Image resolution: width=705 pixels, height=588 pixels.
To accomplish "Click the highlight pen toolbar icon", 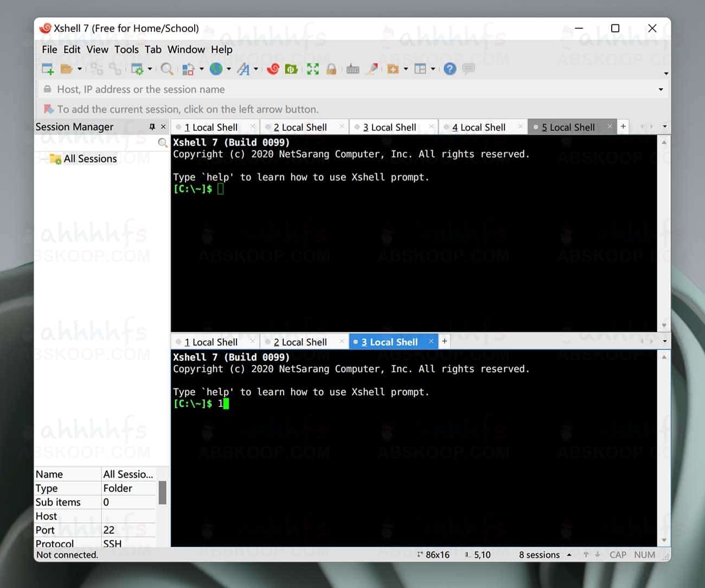I will point(372,69).
